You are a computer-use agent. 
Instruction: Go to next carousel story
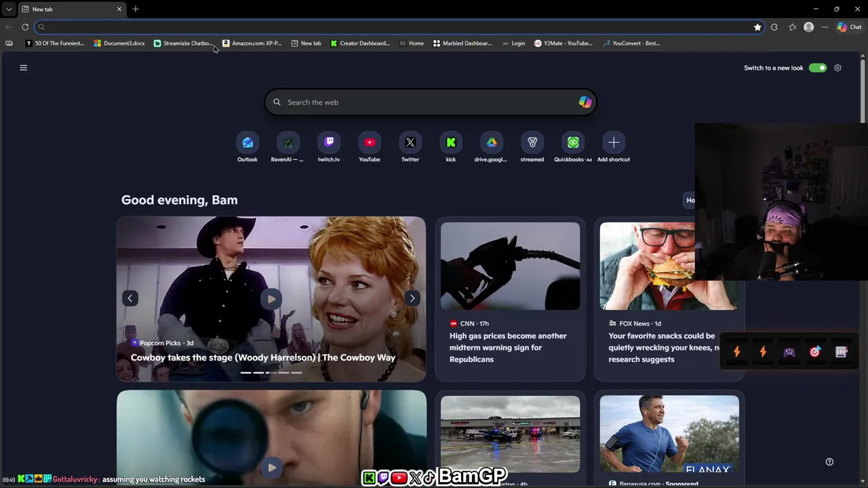click(412, 298)
